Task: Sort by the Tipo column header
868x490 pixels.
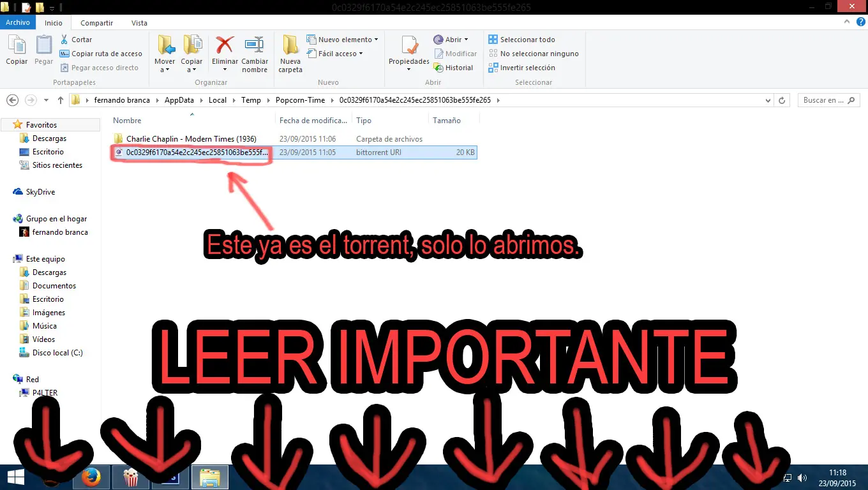Action: tap(390, 120)
